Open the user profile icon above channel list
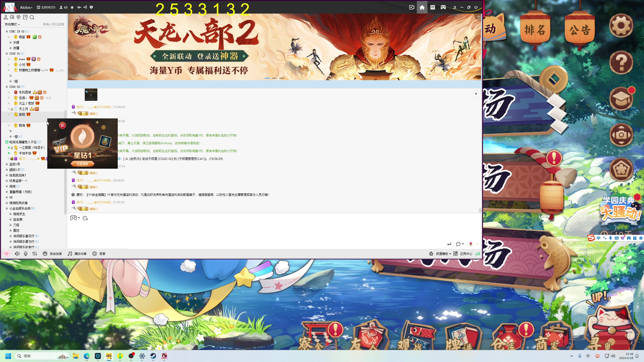644x362 pixels. click(x=6, y=17)
